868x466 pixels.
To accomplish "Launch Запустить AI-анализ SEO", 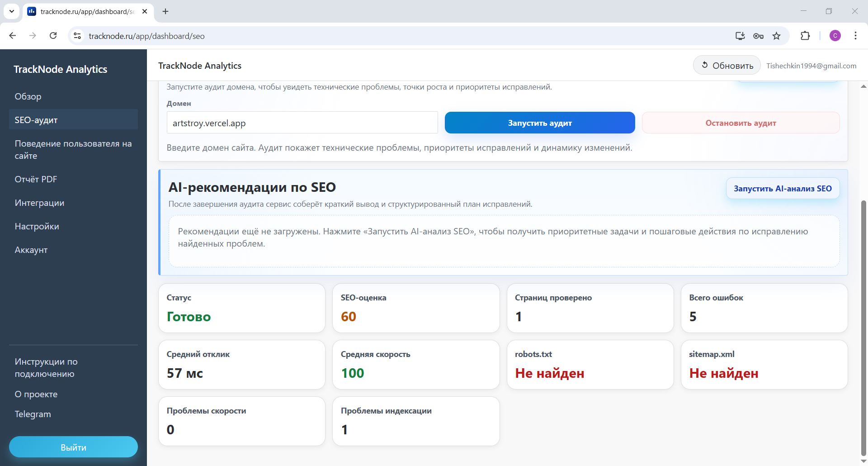I will [x=783, y=188].
